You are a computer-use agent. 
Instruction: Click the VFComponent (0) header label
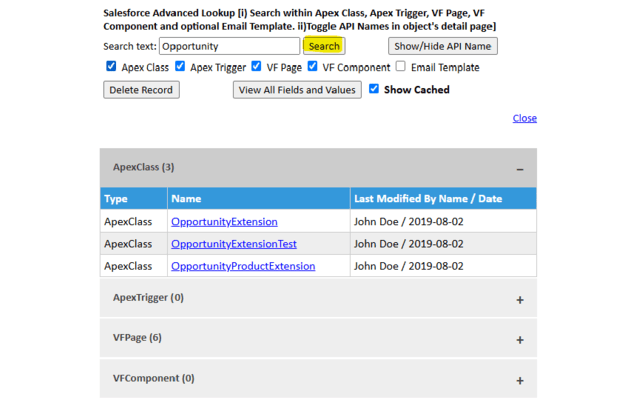(153, 378)
